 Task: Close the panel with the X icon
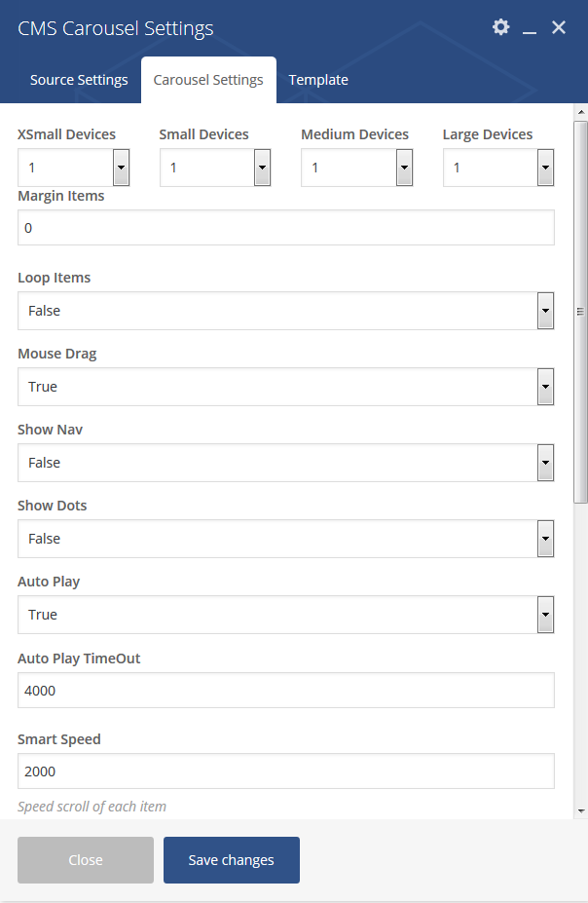click(x=559, y=27)
